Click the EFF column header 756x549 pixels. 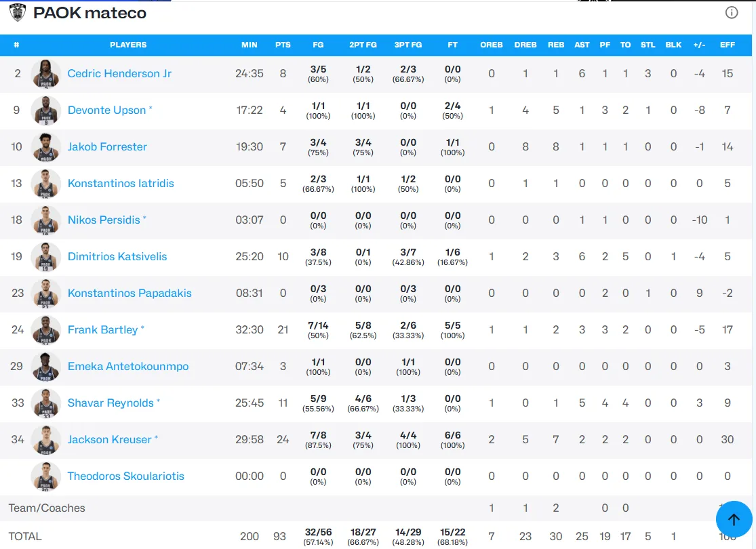[x=728, y=45]
